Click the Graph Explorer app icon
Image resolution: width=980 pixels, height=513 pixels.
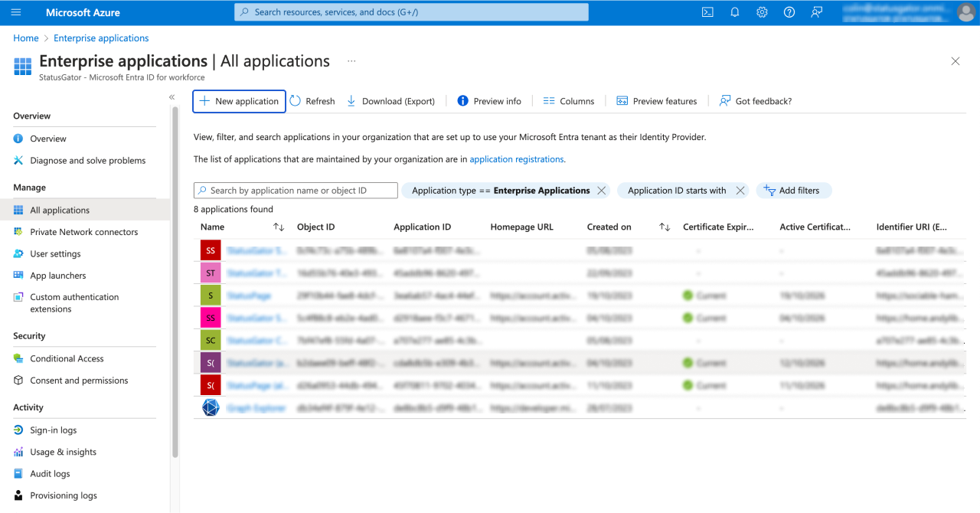point(211,407)
